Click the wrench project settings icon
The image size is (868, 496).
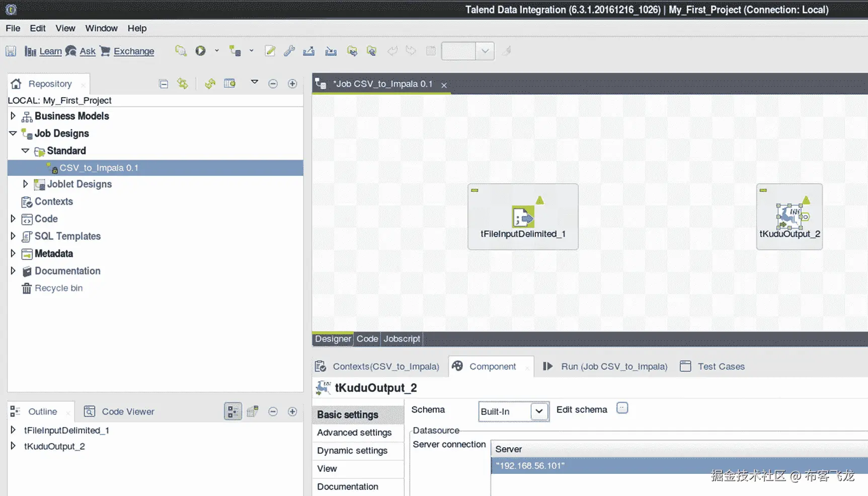(x=289, y=50)
